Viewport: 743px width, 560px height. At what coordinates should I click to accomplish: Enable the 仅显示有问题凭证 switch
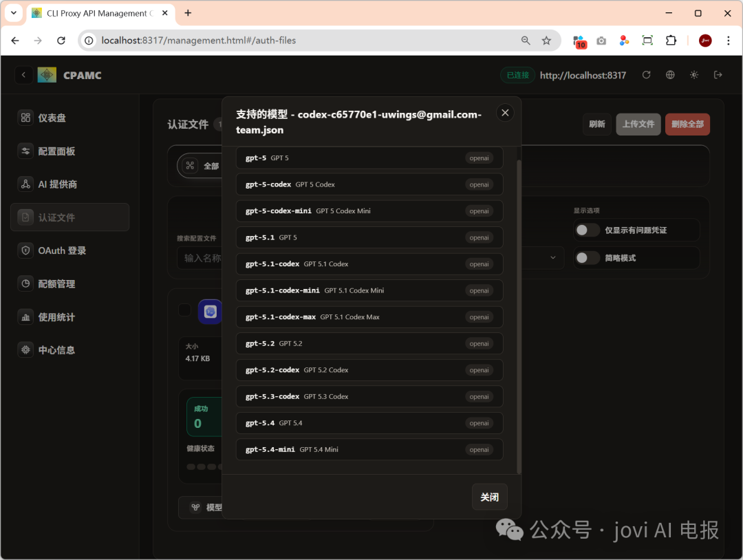pos(587,230)
